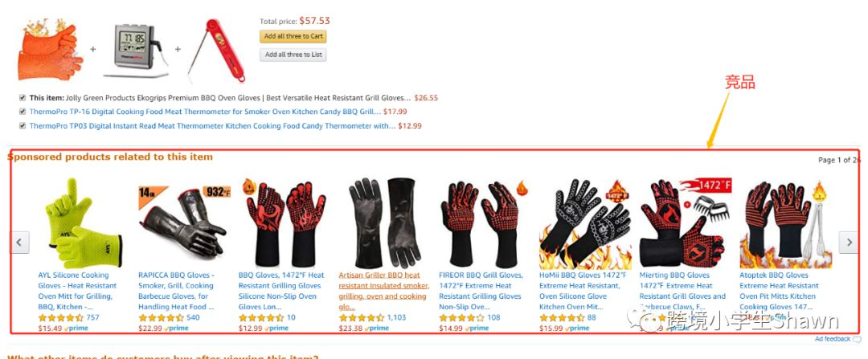The height and width of the screenshot is (359, 868).
Task: Click the red instant read thermometer image
Action: click(x=216, y=50)
